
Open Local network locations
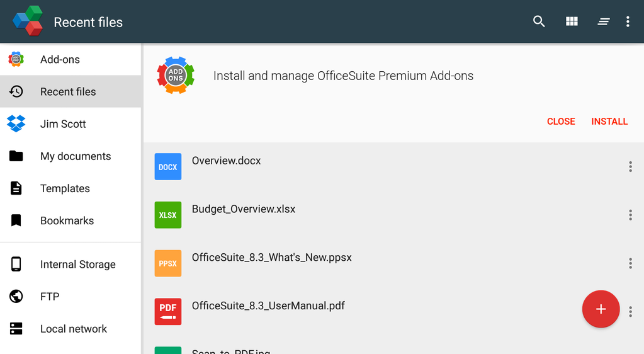pyautogui.click(x=71, y=329)
